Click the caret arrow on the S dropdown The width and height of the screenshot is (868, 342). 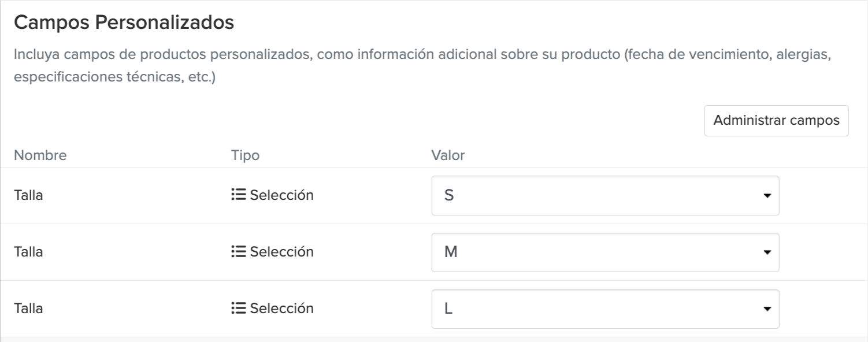click(767, 196)
